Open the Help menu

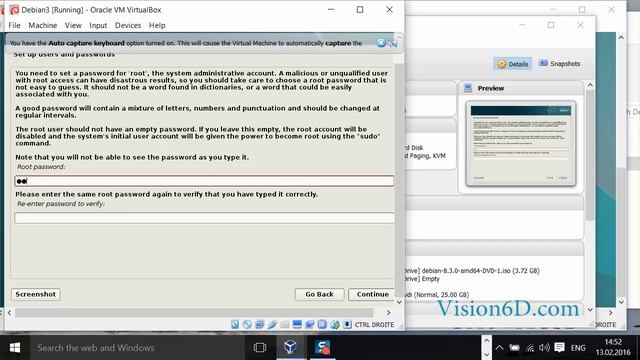157,25
